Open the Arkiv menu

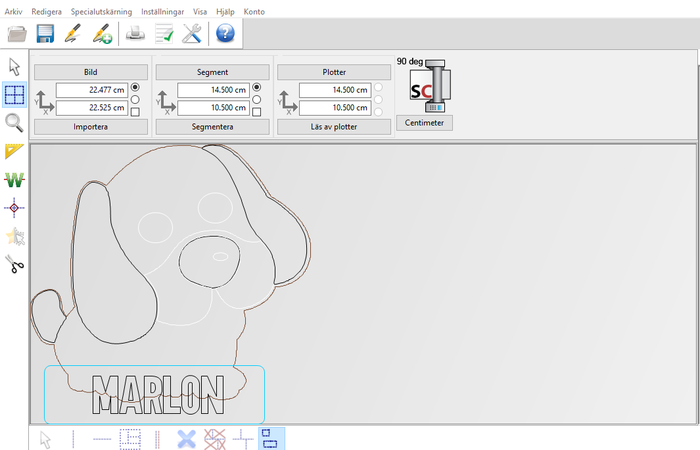click(13, 12)
